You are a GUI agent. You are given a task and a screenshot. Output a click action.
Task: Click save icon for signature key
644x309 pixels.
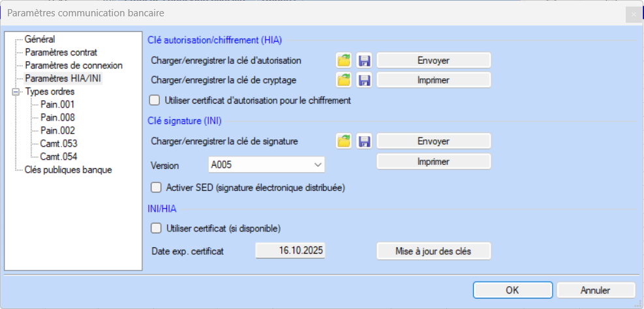[364, 141]
